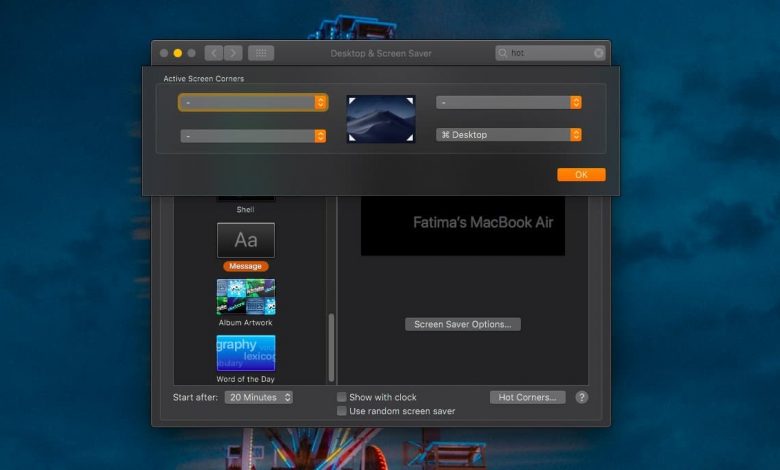This screenshot has height=470, width=780.
Task: Confirm hot corners with OK button
Action: [581, 175]
